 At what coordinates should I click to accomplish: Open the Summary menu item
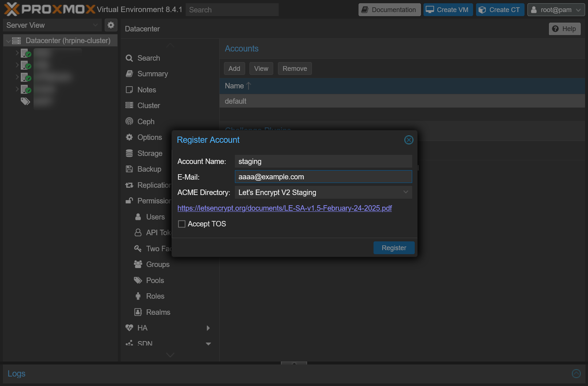pos(152,74)
